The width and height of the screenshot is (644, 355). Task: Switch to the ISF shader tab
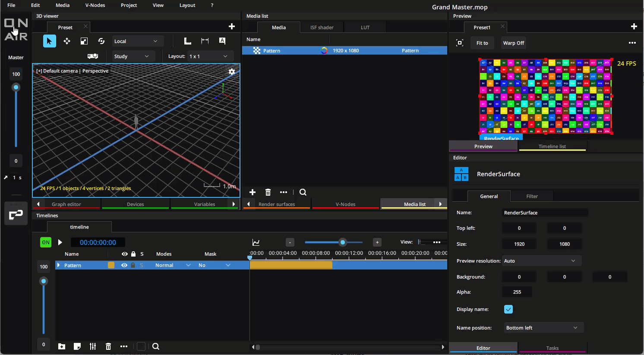point(322,27)
